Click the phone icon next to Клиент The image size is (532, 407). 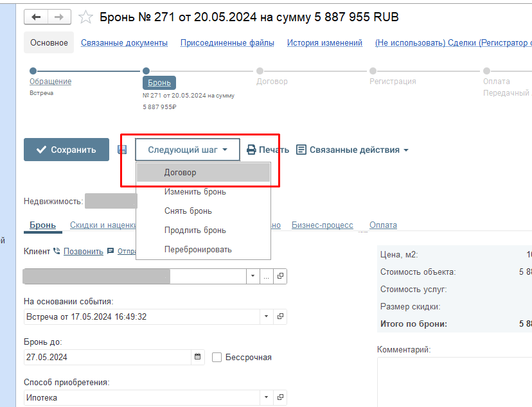[57, 251]
